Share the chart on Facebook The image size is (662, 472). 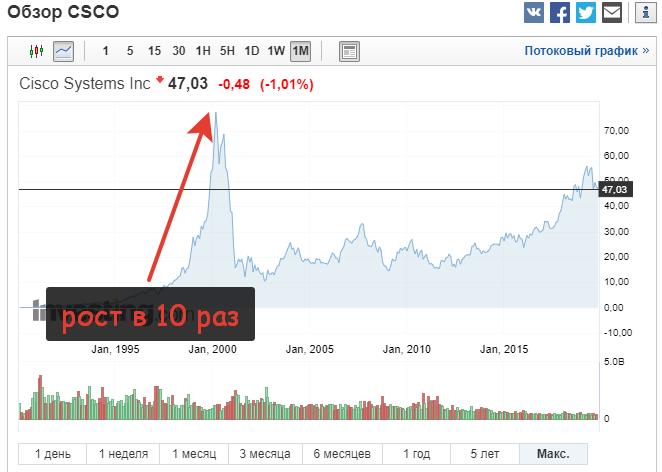coord(560,13)
